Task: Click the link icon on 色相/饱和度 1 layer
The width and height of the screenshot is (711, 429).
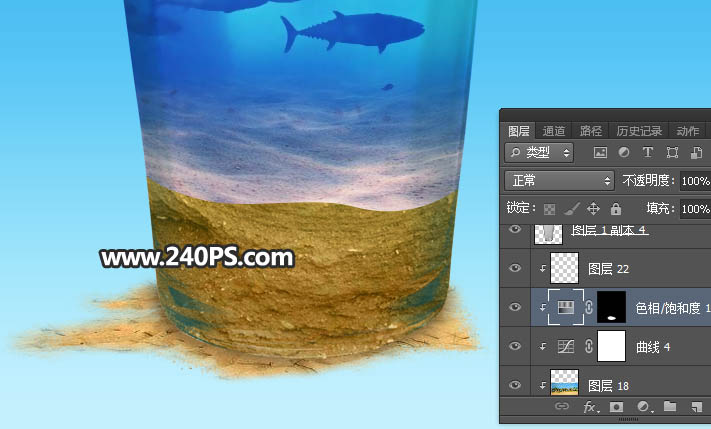Action: pos(589,307)
